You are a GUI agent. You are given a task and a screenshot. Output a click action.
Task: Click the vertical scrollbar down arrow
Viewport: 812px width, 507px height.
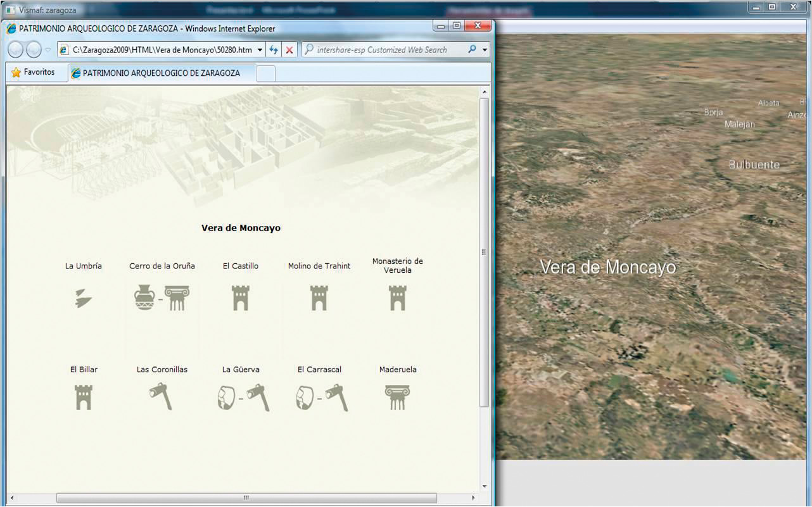[x=485, y=486]
